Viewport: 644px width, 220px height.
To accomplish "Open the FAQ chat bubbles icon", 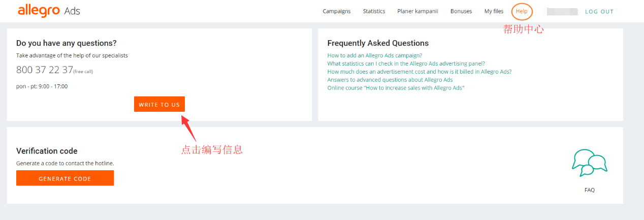I will [x=590, y=163].
